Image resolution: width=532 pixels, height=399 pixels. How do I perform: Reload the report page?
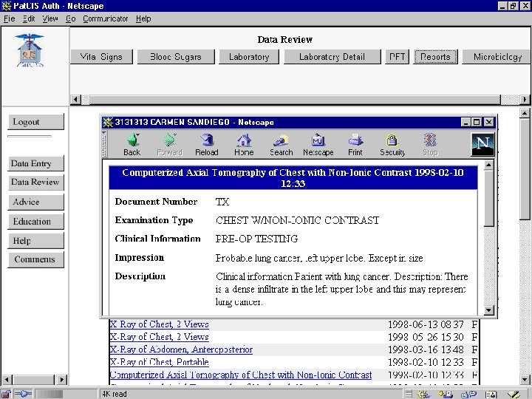(x=207, y=145)
